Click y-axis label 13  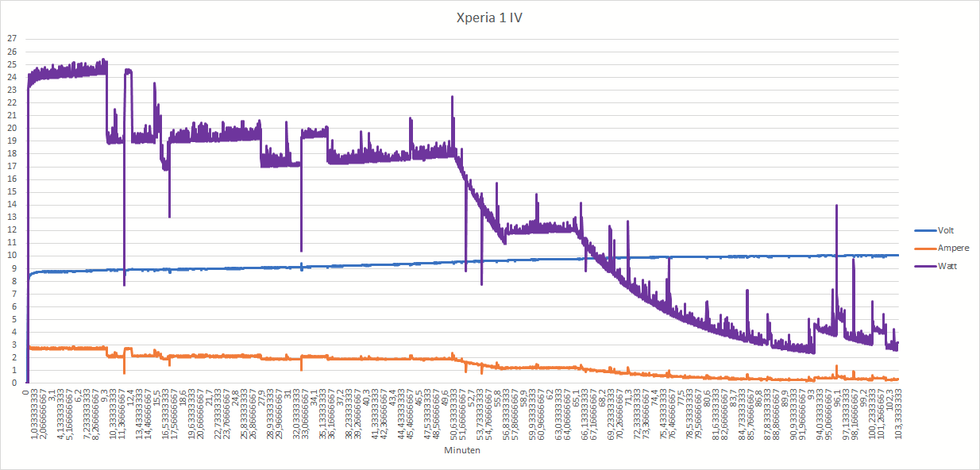tap(11, 217)
